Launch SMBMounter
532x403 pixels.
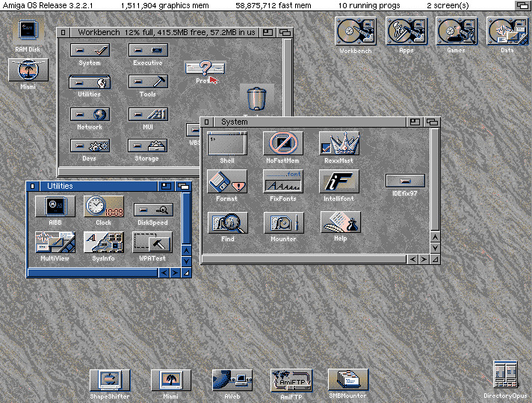pos(348,380)
